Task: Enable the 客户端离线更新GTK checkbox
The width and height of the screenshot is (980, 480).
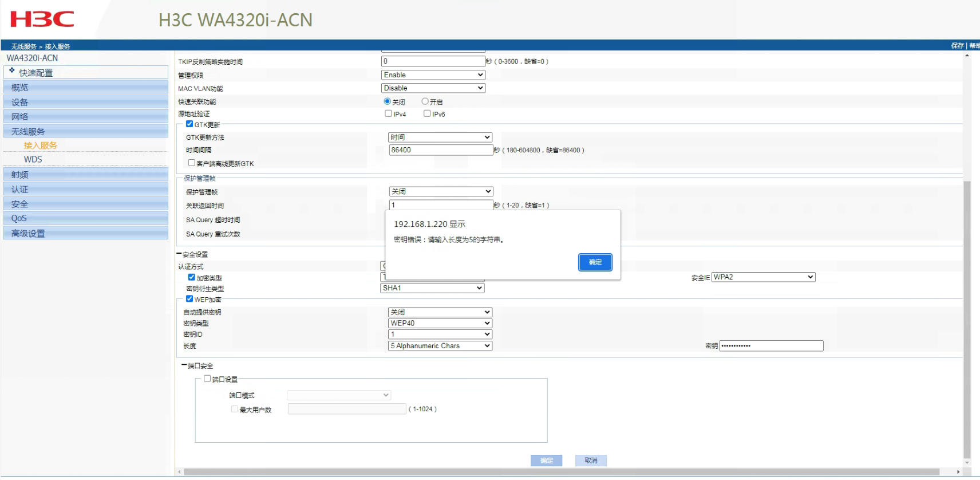Action: coord(192,163)
